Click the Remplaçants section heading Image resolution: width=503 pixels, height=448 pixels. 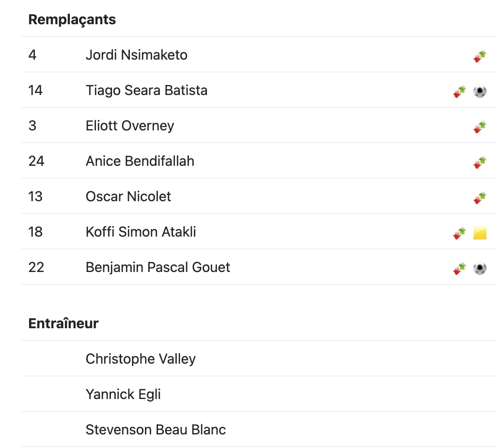click(72, 20)
